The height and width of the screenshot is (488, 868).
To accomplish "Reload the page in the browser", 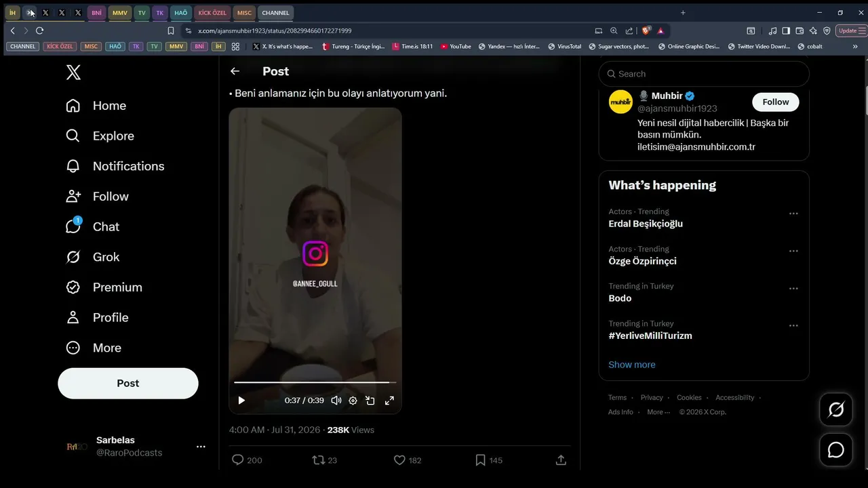I will [39, 30].
